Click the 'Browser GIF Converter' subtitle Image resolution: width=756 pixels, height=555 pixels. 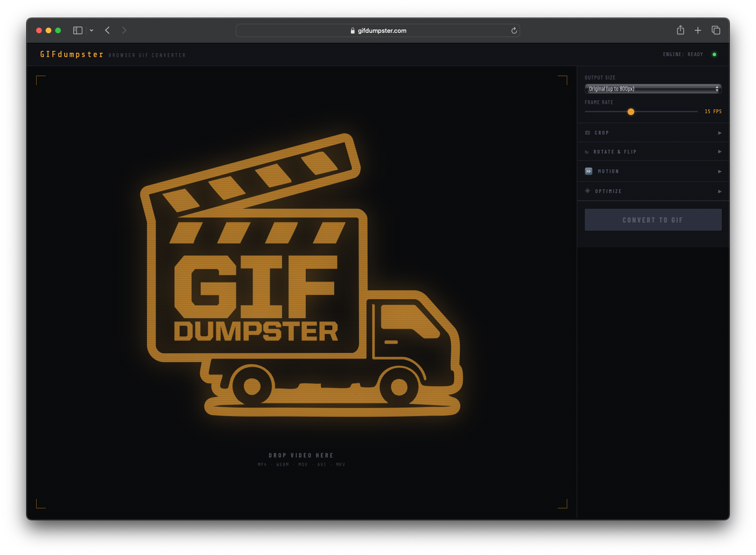tap(147, 55)
